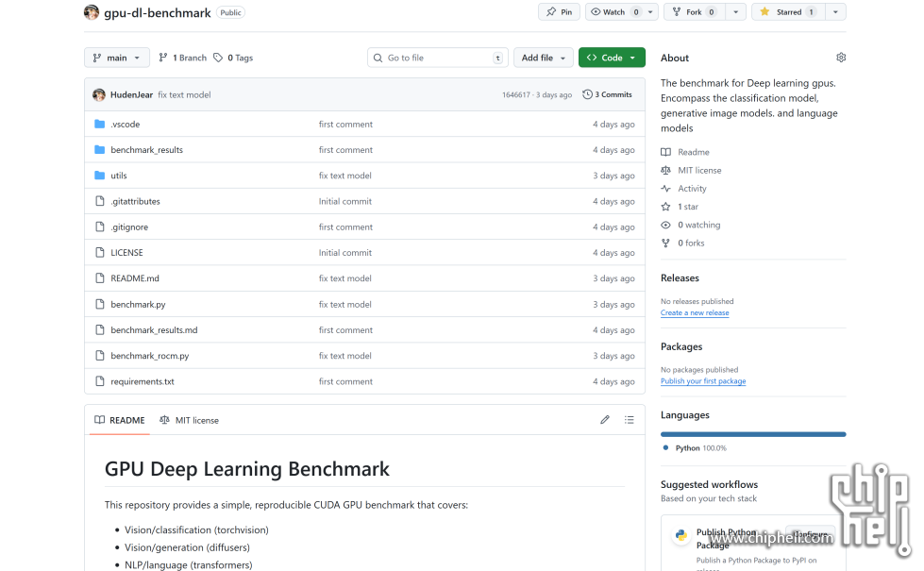
Task: Click the .vscode folder icon
Action: [100, 125]
